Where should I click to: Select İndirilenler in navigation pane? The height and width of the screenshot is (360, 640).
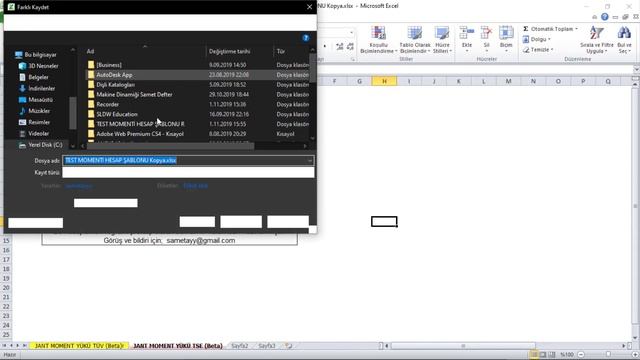click(x=37, y=88)
